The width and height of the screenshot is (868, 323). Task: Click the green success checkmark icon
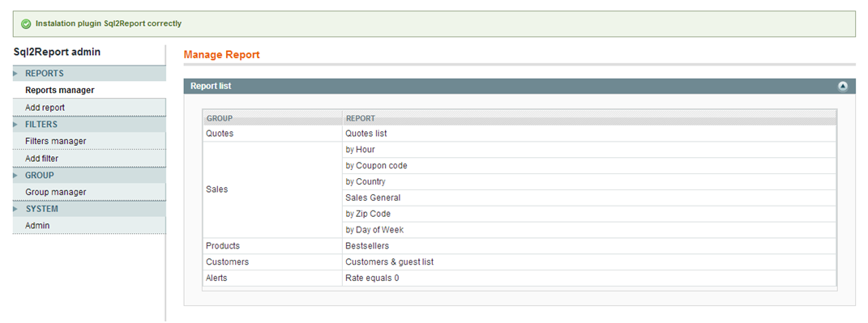tap(25, 23)
